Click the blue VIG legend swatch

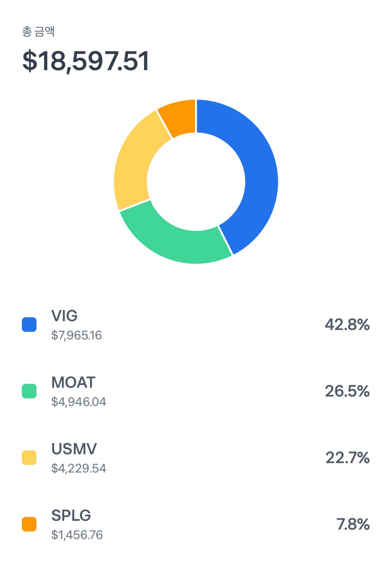[x=29, y=324]
